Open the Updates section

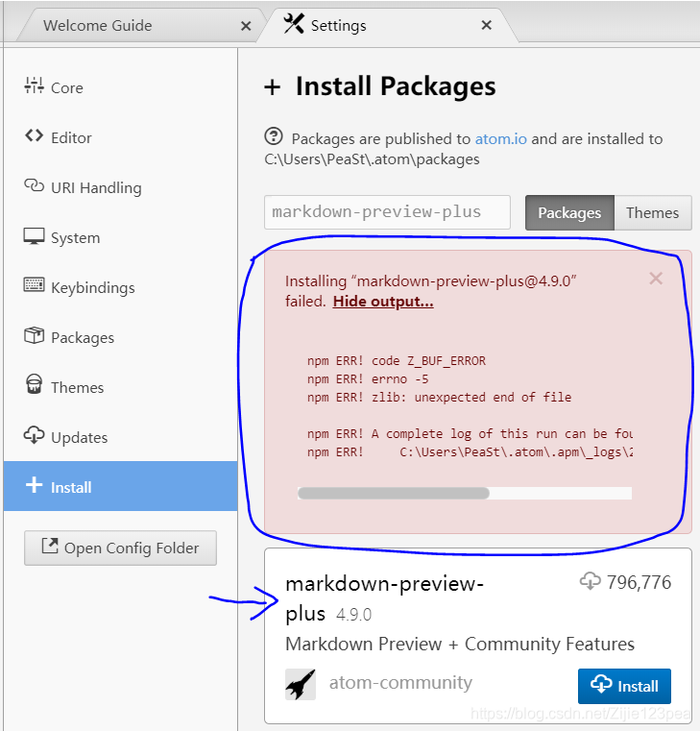120,437
